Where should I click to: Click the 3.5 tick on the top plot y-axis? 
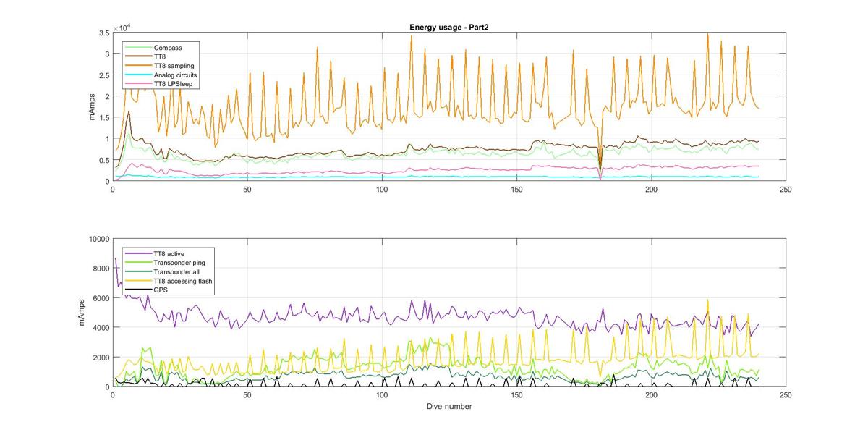tap(103, 33)
